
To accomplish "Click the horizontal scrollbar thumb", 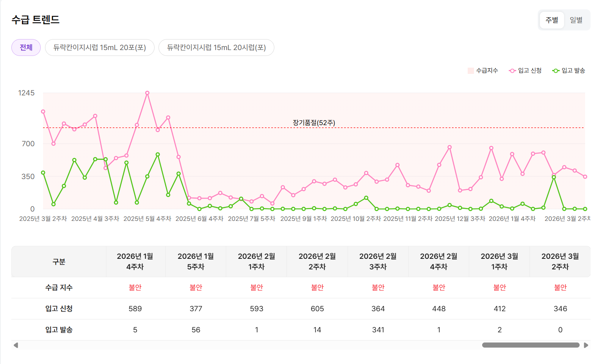I will pyautogui.click(x=530, y=345).
